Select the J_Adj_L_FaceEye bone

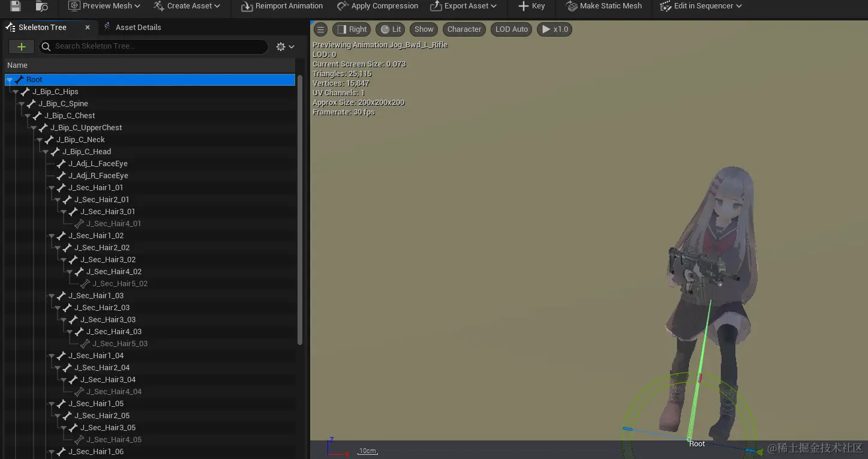98,164
